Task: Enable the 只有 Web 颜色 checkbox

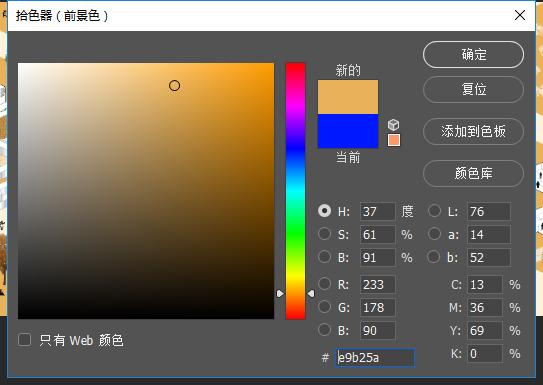Action: [25, 340]
